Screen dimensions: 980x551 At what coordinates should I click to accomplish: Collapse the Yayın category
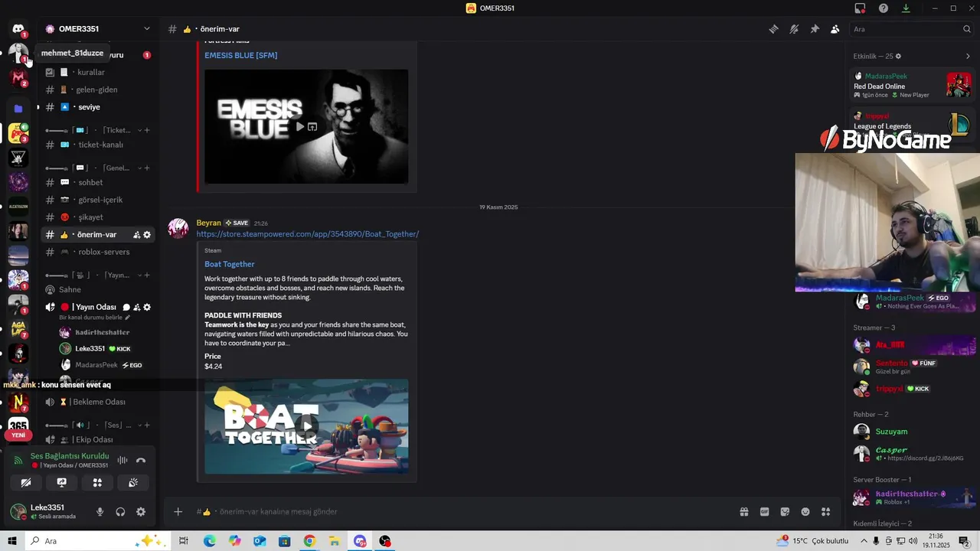pyautogui.click(x=96, y=275)
